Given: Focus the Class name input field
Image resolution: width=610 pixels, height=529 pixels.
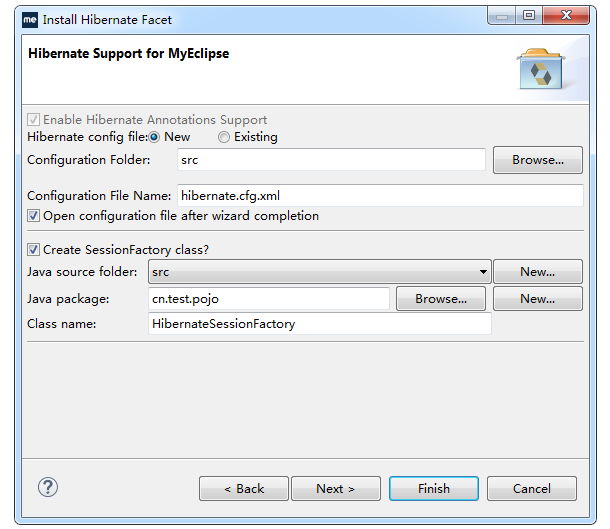Looking at the screenshot, I should [320, 324].
